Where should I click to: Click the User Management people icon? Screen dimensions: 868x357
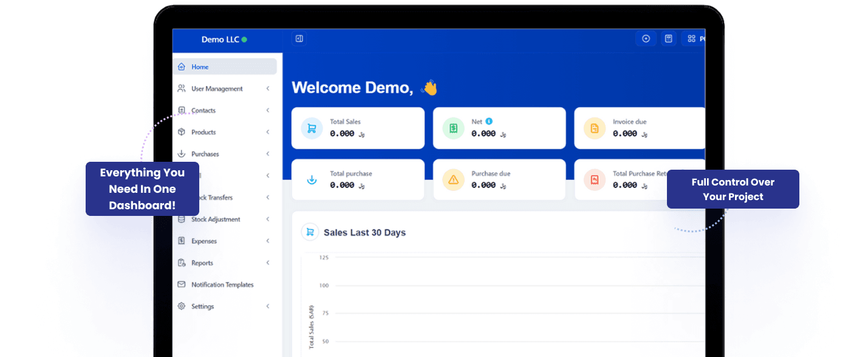(181, 88)
